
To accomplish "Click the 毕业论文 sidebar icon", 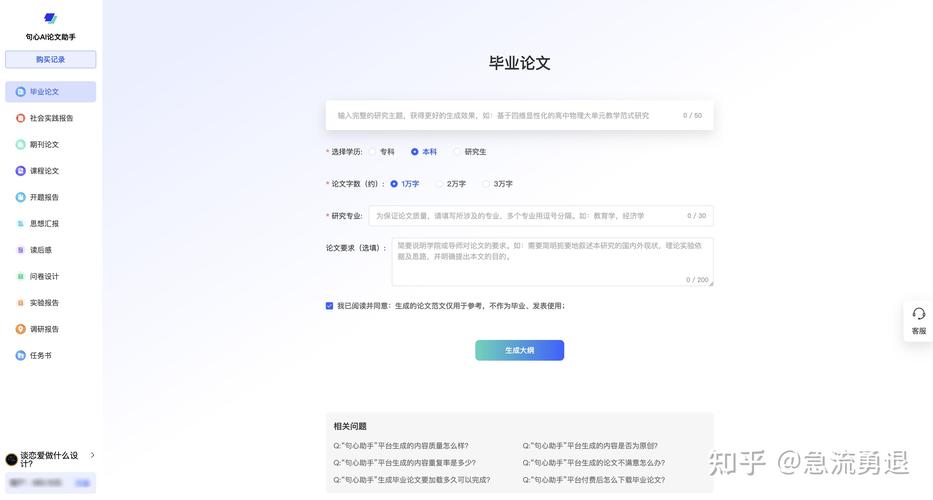I will (x=20, y=92).
